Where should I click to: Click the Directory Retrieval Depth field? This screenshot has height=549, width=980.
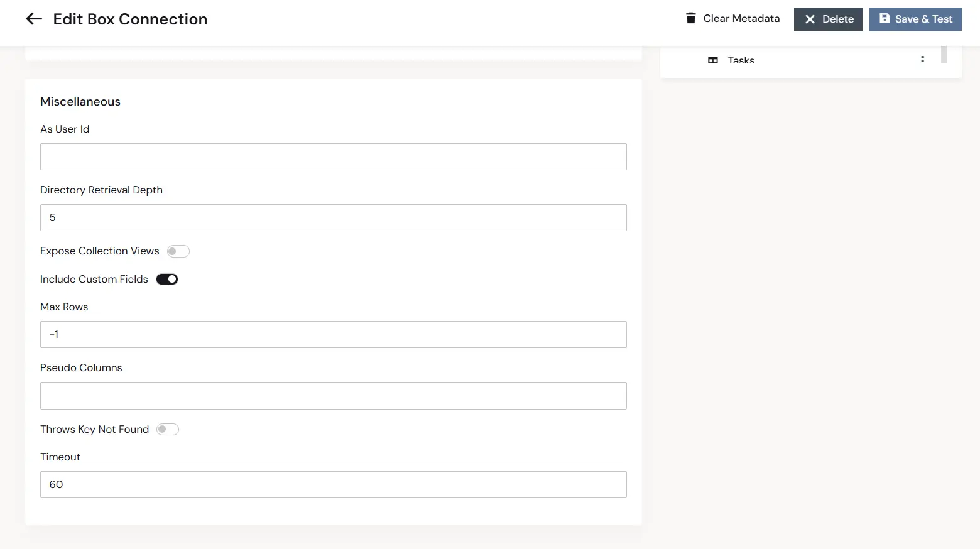coord(334,217)
